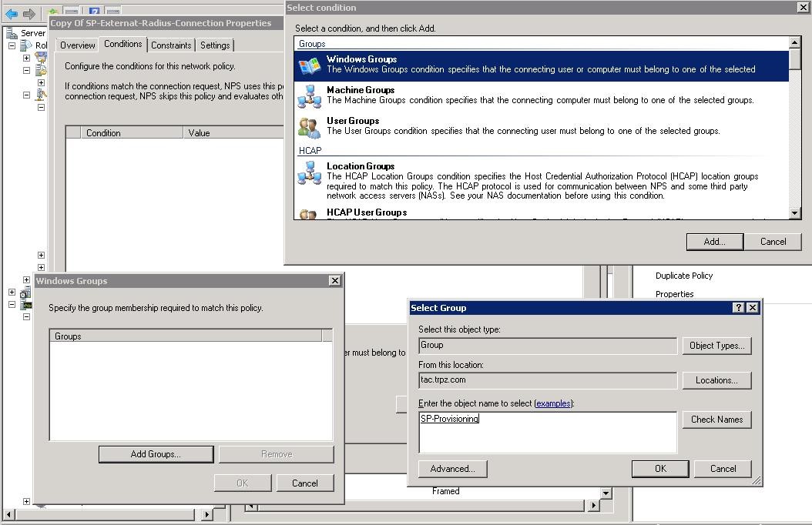
Task: Choose Duplicate Policy from the menu
Action: coord(684,275)
